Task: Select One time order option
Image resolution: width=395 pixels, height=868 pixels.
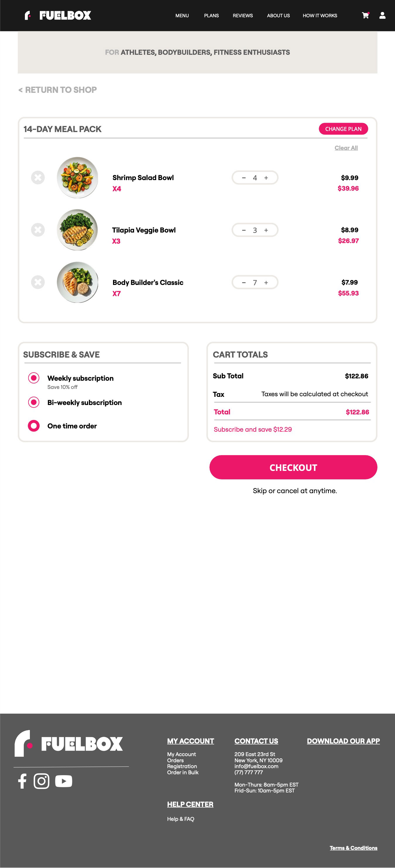Action: click(x=34, y=426)
